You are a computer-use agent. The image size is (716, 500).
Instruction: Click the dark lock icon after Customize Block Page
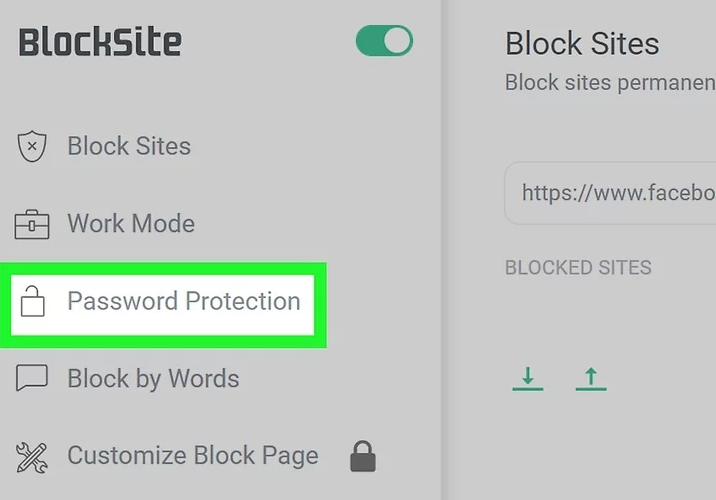coord(363,457)
